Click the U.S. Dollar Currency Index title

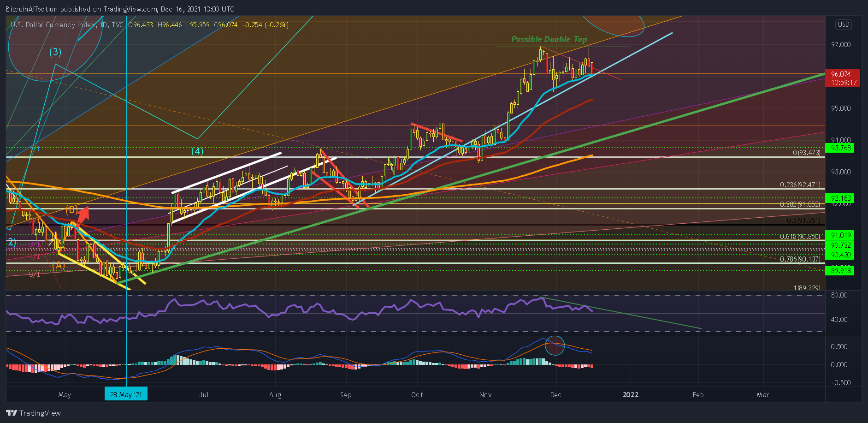(x=53, y=25)
